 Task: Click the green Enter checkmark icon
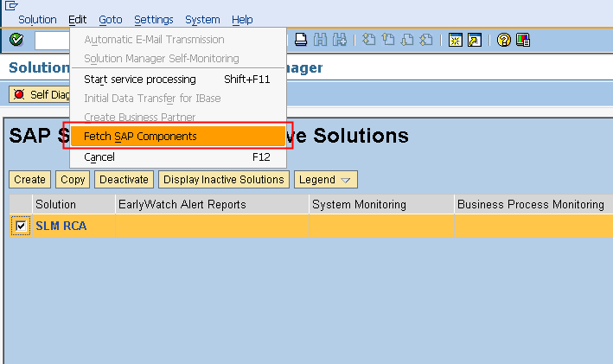click(x=16, y=40)
